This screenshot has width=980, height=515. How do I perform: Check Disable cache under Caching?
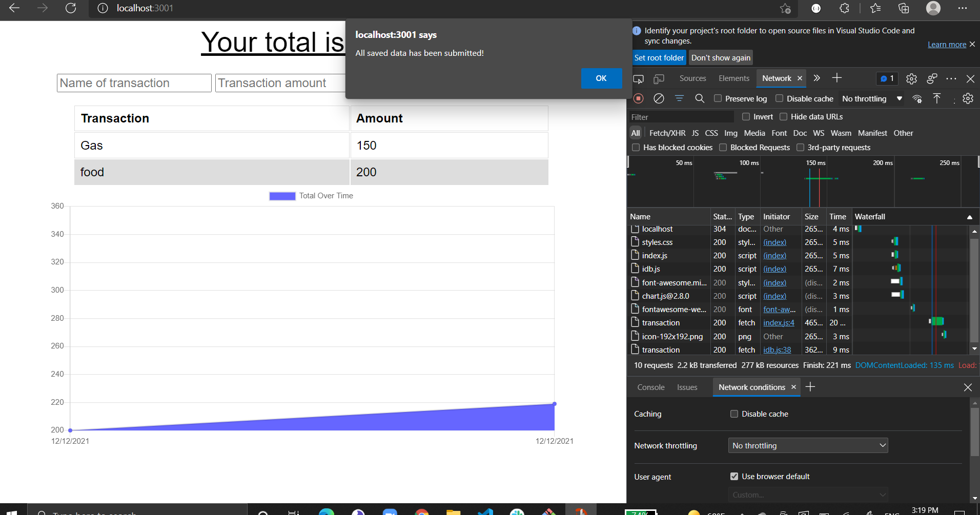pyautogui.click(x=734, y=414)
